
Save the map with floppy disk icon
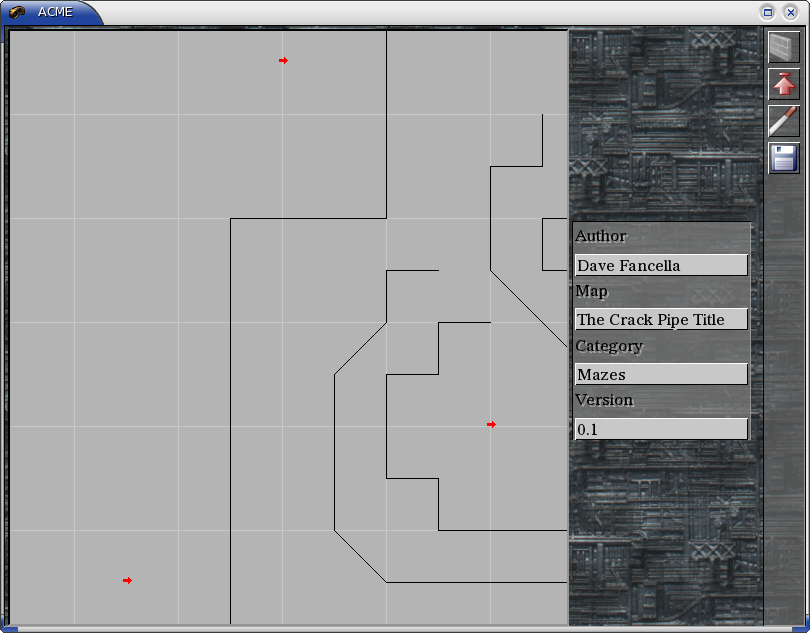(783, 158)
